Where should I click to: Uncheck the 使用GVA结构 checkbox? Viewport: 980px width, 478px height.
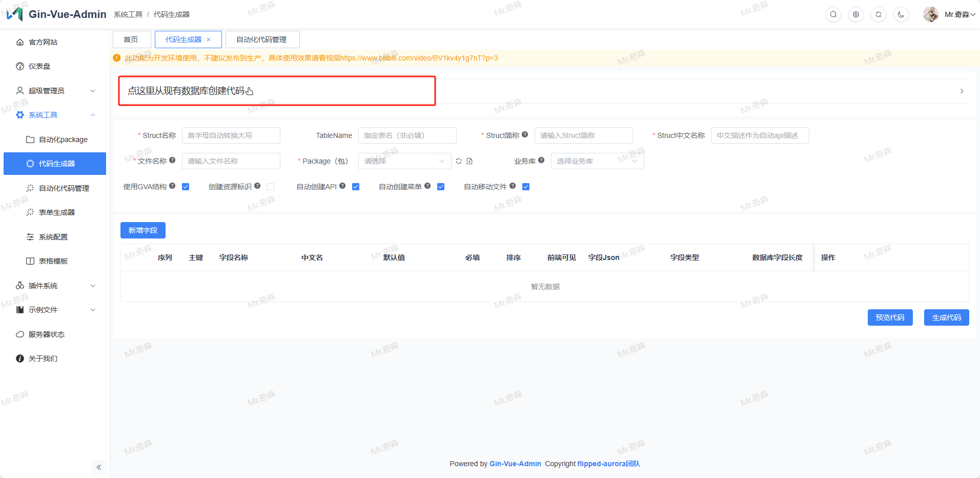[186, 187]
